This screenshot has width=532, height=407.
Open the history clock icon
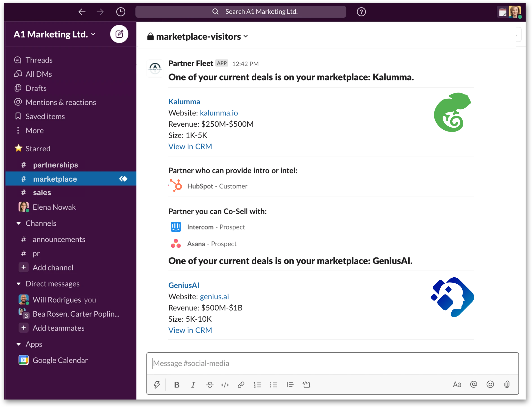tap(121, 12)
